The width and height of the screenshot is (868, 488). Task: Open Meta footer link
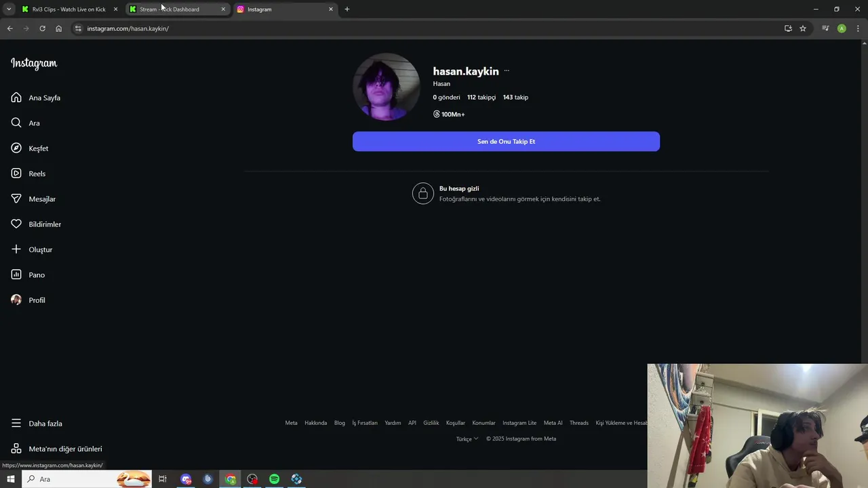coord(291,423)
